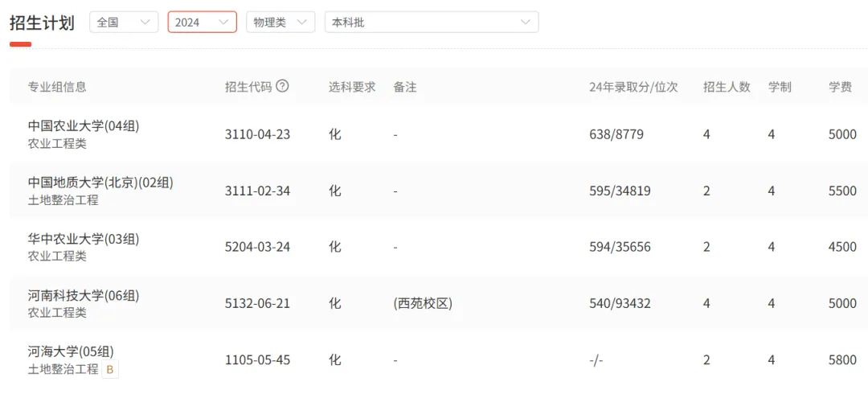Open the 物理类 subject category dropdown
This screenshot has width=868, height=394.
click(280, 23)
